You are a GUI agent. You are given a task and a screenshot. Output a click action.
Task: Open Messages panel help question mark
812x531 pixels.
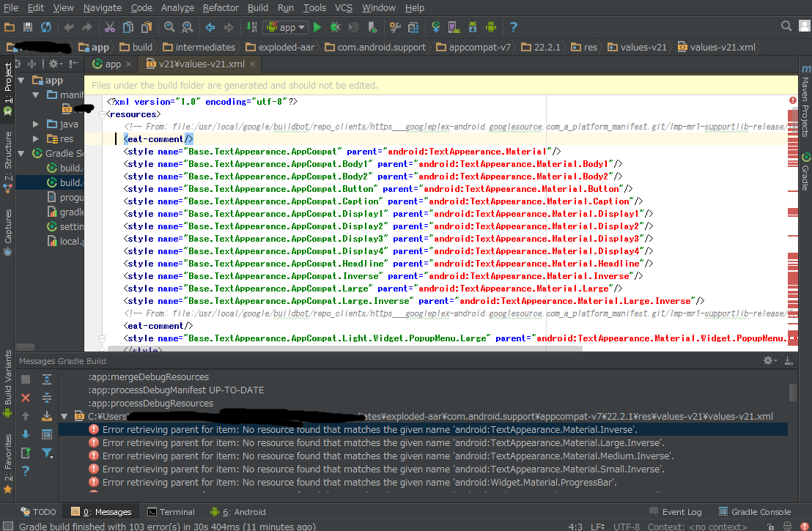click(x=26, y=471)
